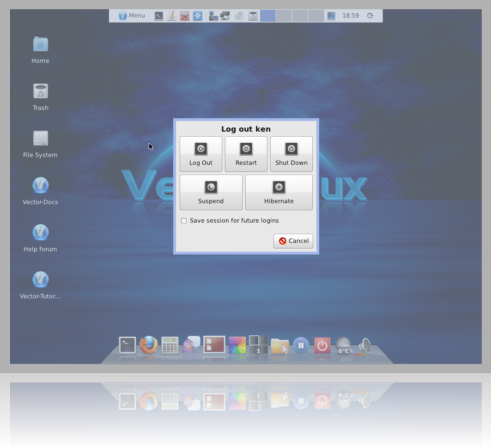Click the 18:59 clock in panel
Screen dimensions: 491x448
[350, 16]
